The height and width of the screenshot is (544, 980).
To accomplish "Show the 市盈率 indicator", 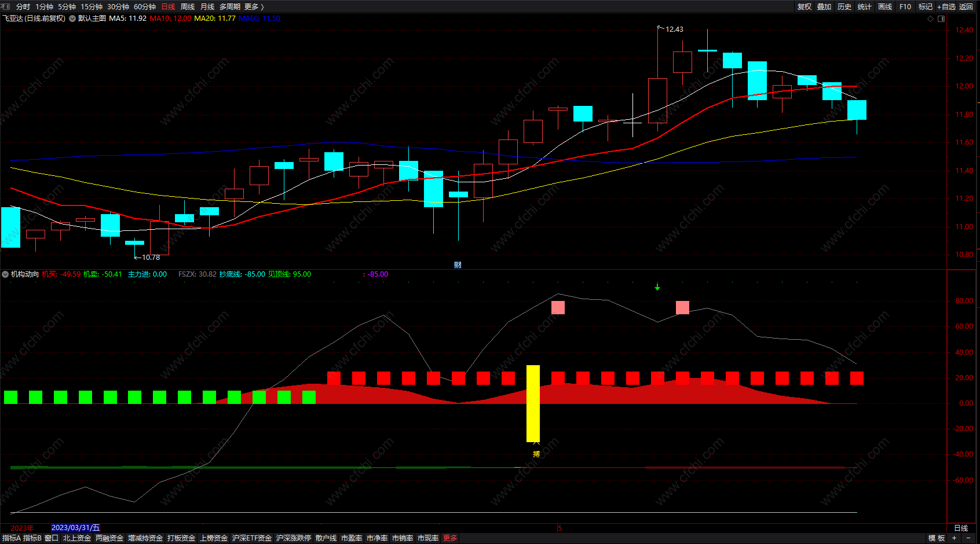I will tap(352, 538).
